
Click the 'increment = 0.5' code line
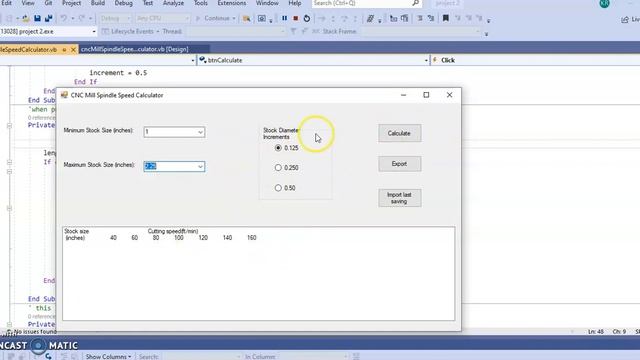pyautogui.click(x=118, y=73)
